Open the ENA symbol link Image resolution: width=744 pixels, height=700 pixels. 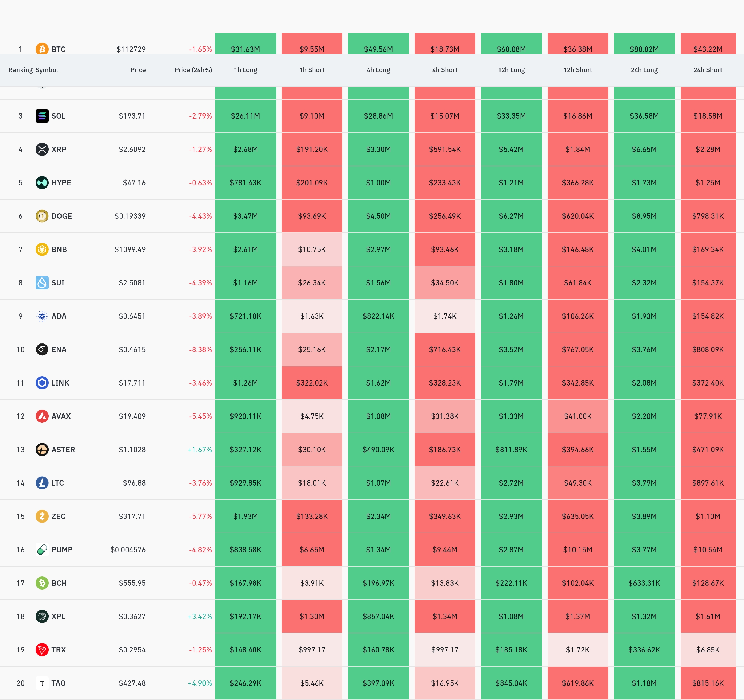(59, 349)
